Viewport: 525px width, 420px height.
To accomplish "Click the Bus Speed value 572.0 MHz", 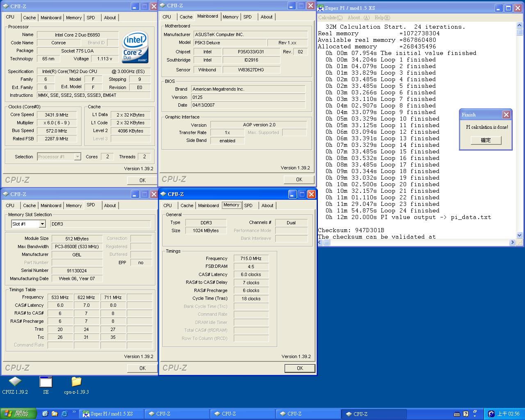I will 57,131.
